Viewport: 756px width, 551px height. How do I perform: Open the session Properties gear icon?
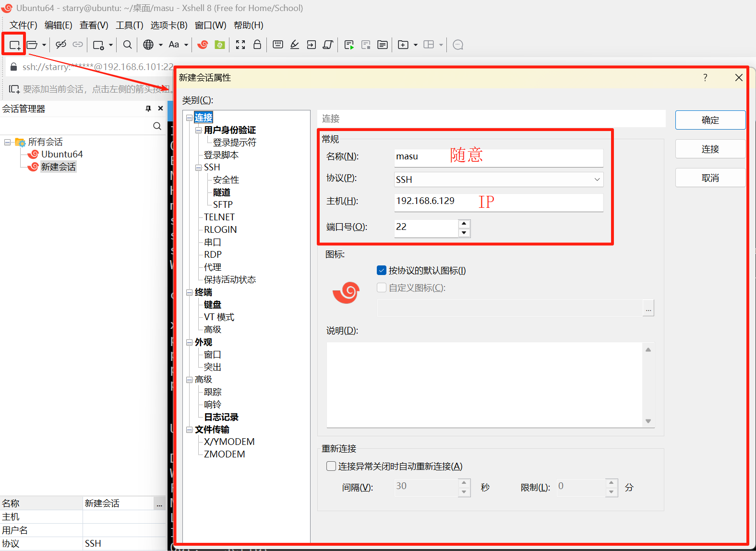pyautogui.click(x=98, y=45)
